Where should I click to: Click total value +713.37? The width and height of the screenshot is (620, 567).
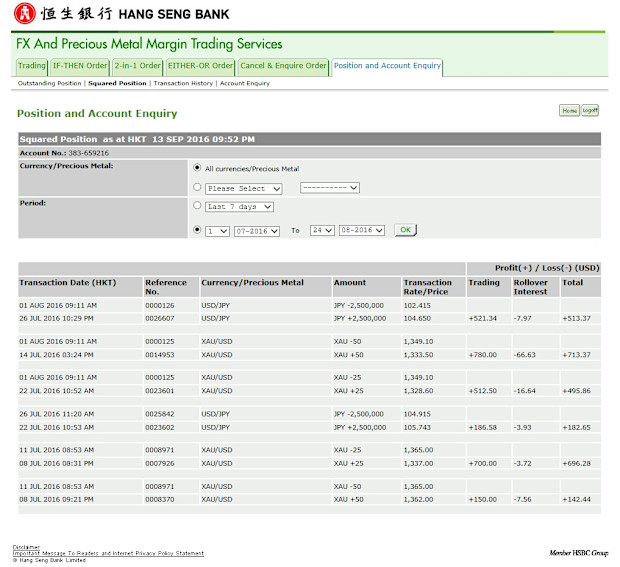point(577,355)
